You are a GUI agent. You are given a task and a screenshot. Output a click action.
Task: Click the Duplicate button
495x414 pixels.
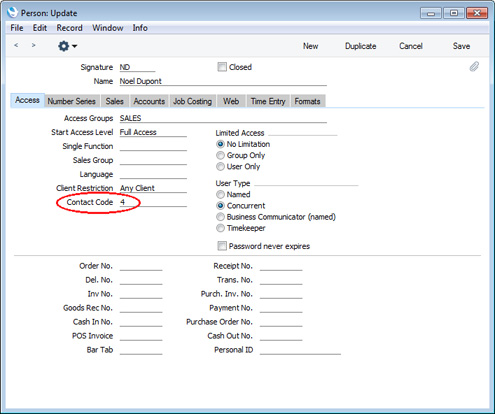360,46
